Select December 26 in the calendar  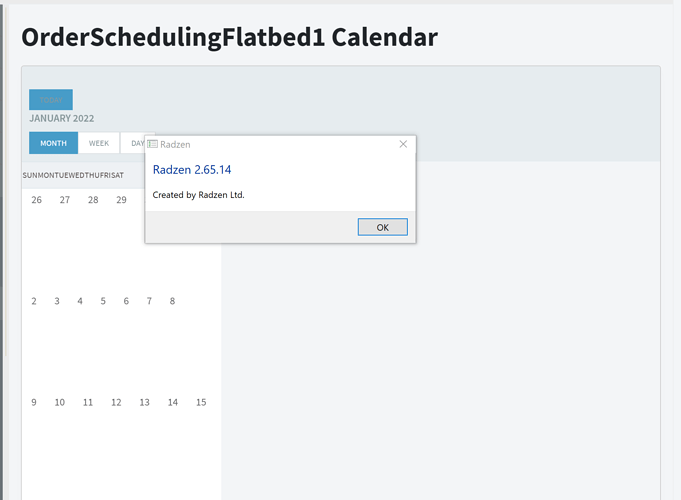click(x=36, y=200)
